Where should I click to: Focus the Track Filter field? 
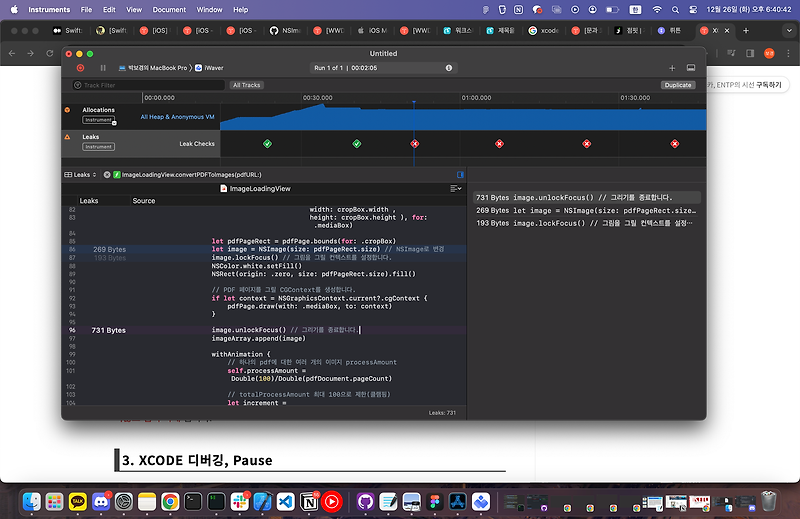pos(148,85)
